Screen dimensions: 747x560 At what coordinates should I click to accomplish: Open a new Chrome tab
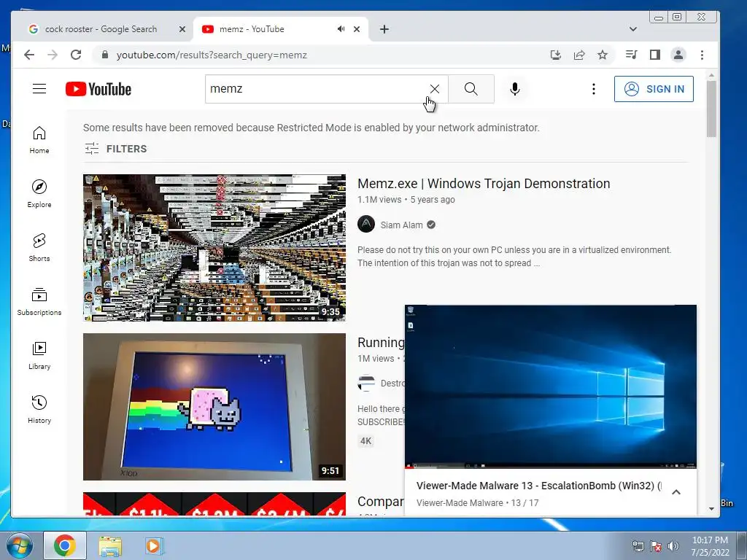pyautogui.click(x=384, y=29)
